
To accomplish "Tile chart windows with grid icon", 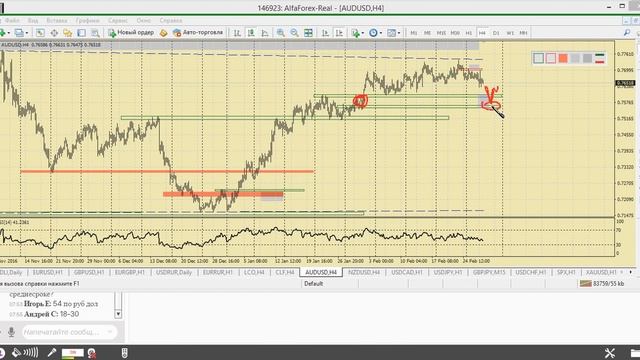I will coord(309,33).
